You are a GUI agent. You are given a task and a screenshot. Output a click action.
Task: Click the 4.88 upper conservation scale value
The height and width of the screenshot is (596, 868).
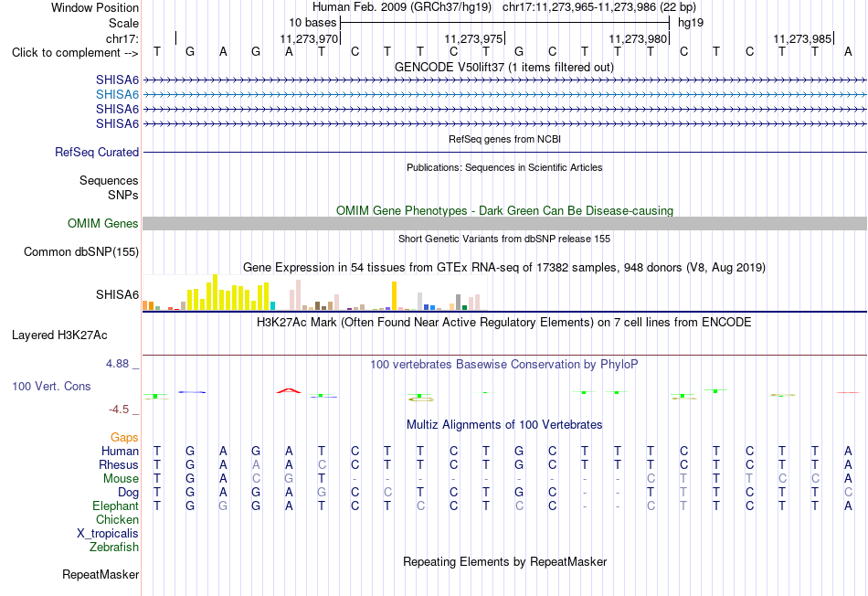pyautogui.click(x=117, y=364)
